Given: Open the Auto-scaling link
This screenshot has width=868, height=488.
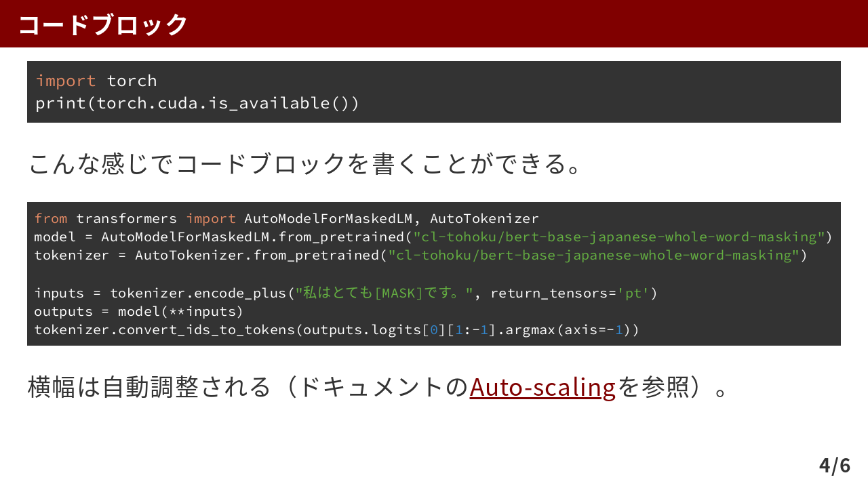Looking at the screenshot, I should [x=542, y=387].
